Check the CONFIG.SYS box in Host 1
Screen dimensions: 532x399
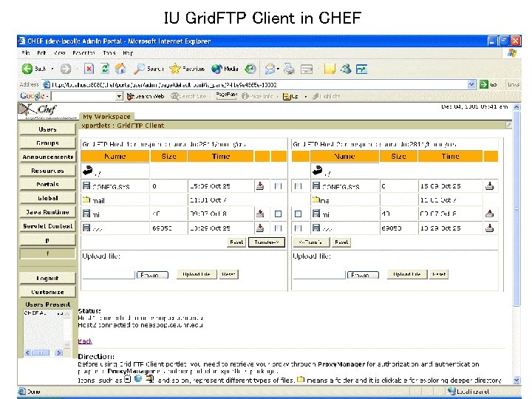tap(279, 186)
